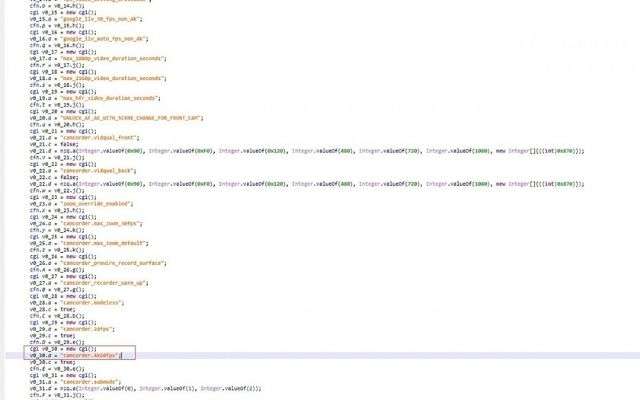Click the "camcorder_recorder_warm_up" string
The width and height of the screenshot is (640, 400).
tap(103, 283)
